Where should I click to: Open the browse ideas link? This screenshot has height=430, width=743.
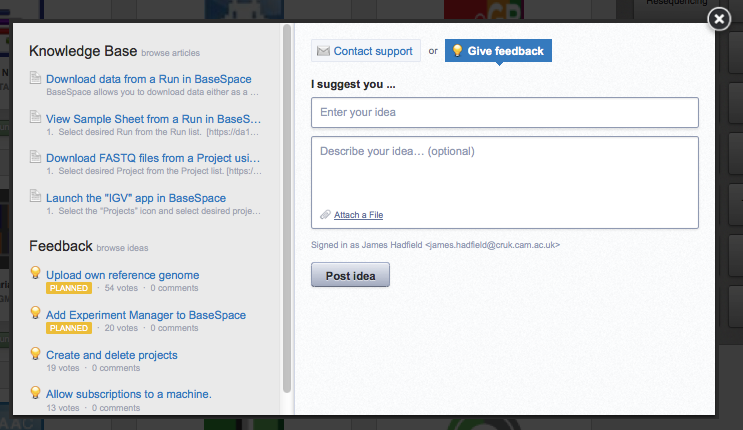click(123, 247)
